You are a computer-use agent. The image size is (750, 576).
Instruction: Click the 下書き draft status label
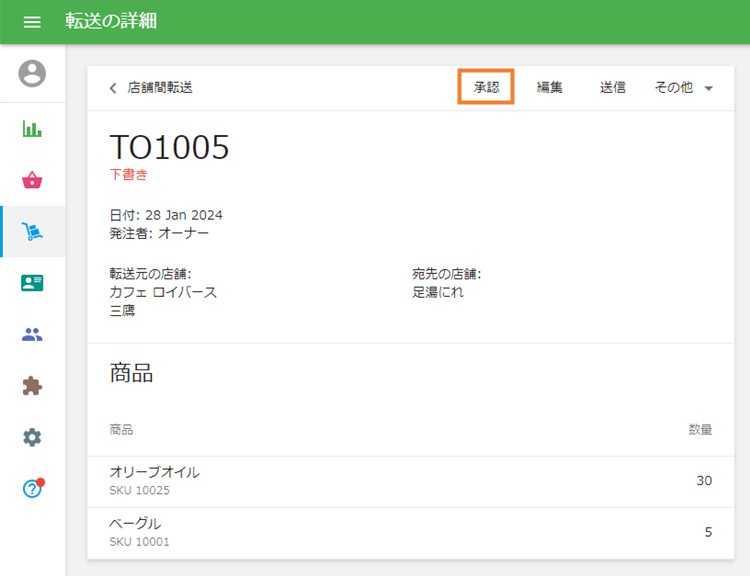(x=128, y=174)
